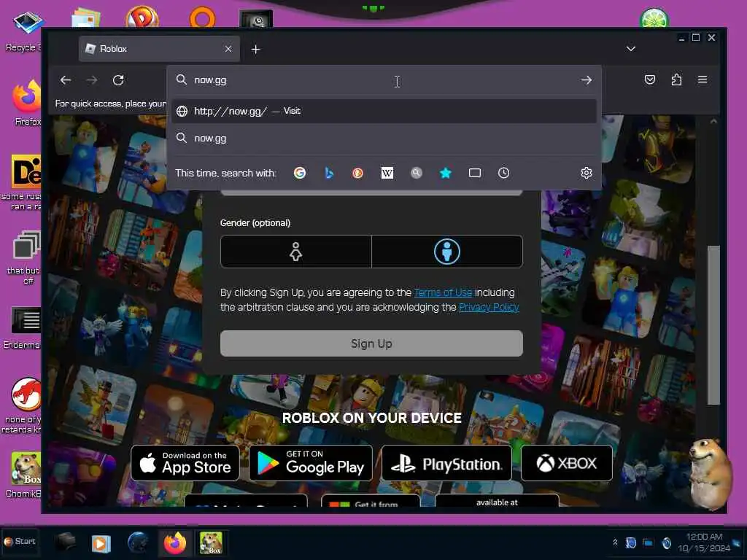This screenshot has height=560, width=747.
Task: Expand the list all tabs chevron
Action: coord(631,49)
